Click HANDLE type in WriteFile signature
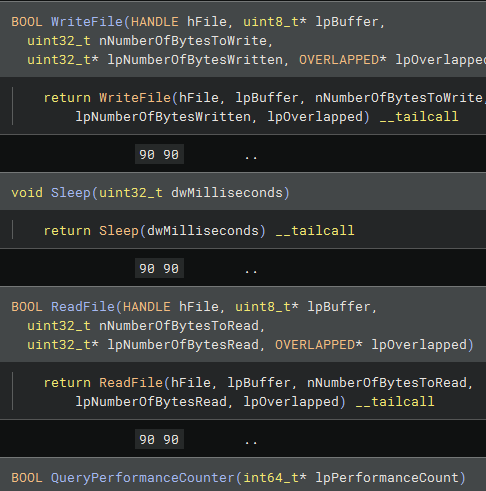 tap(155, 22)
